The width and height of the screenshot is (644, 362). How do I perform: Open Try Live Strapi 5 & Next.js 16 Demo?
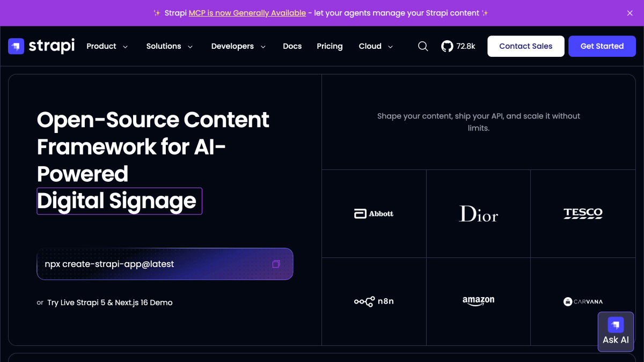point(110,302)
